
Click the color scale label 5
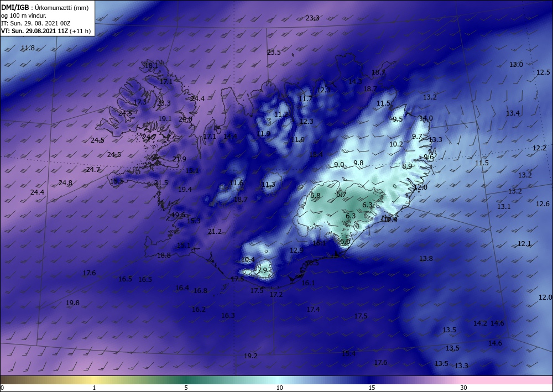(186, 388)
